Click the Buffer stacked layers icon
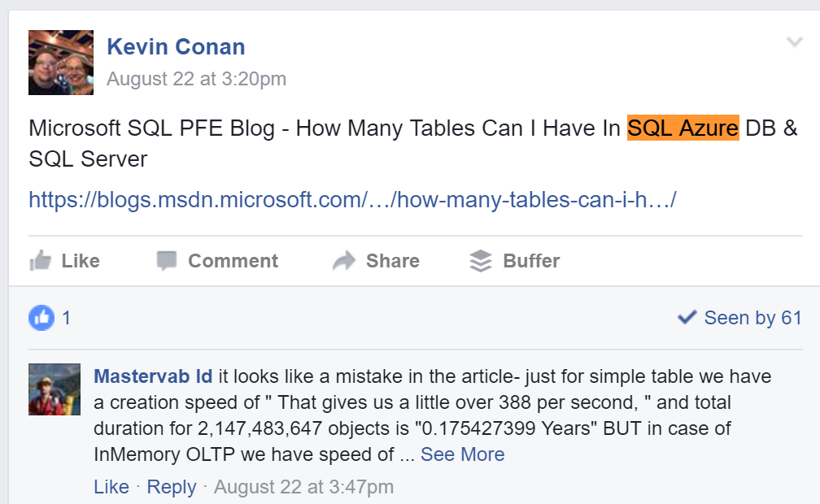820x504 pixels. 482,261
